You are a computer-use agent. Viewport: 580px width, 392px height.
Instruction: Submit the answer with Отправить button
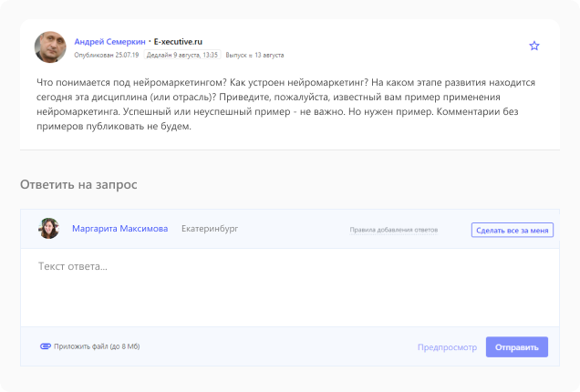click(x=516, y=347)
